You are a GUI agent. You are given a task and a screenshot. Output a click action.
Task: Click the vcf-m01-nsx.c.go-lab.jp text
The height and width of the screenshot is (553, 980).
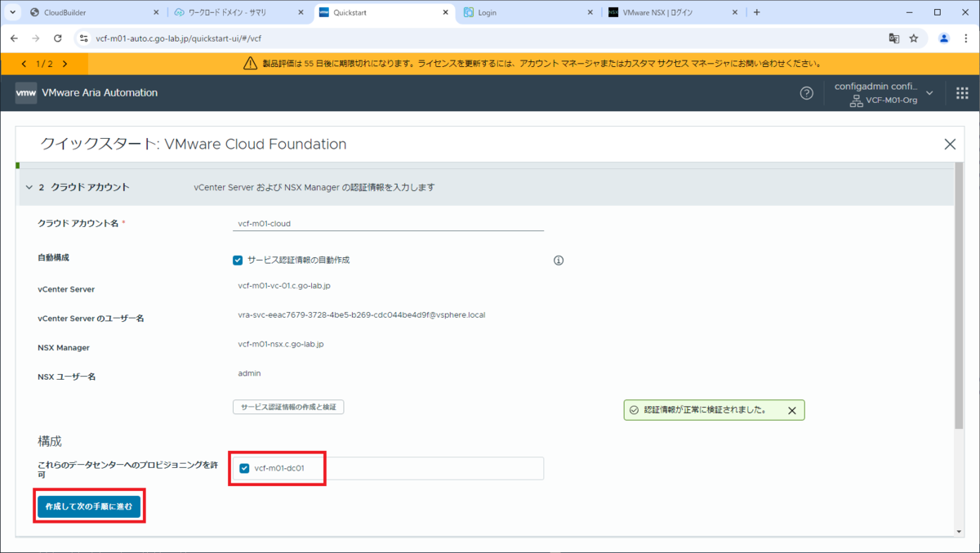tap(280, 345)
